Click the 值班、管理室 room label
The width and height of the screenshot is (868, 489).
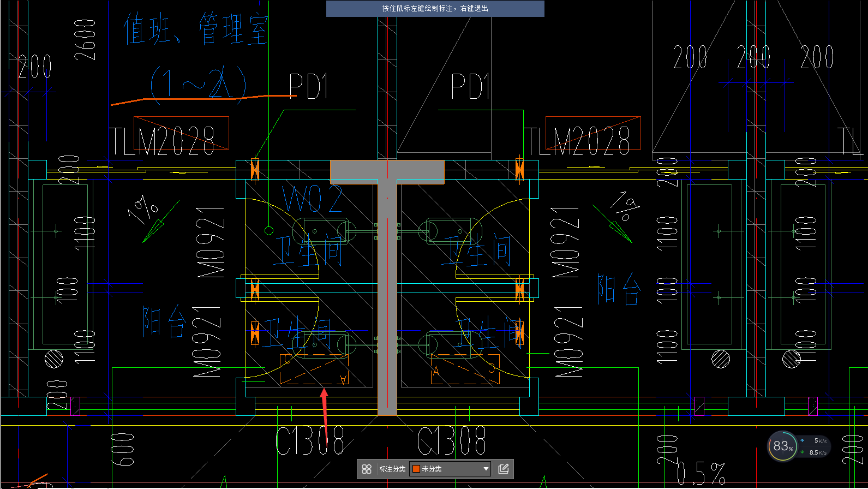pyautogui.click(x=195, y=29)
